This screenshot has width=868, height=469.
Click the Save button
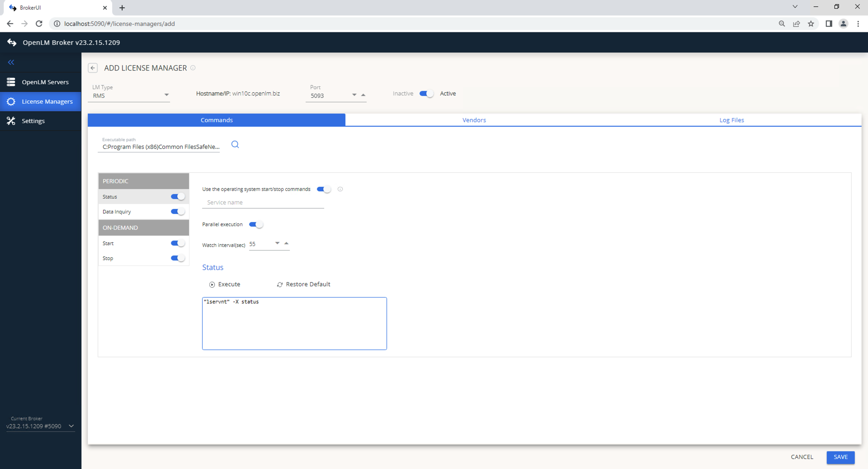point(840,457)
